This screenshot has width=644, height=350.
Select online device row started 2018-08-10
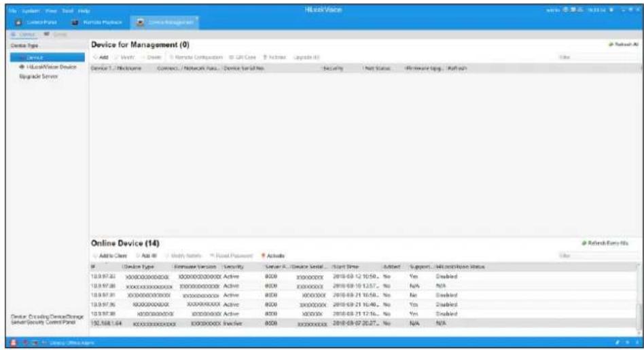[363, 286]
